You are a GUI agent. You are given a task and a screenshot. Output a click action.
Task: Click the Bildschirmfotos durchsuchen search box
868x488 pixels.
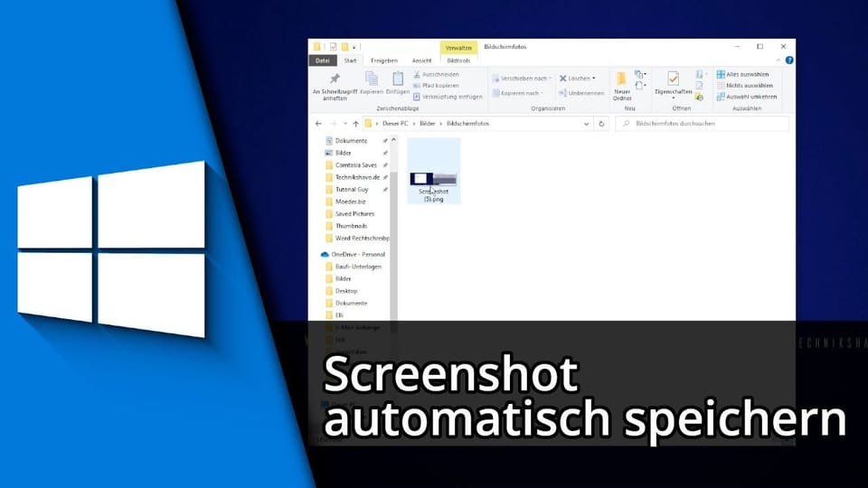(x=702, y=124)
